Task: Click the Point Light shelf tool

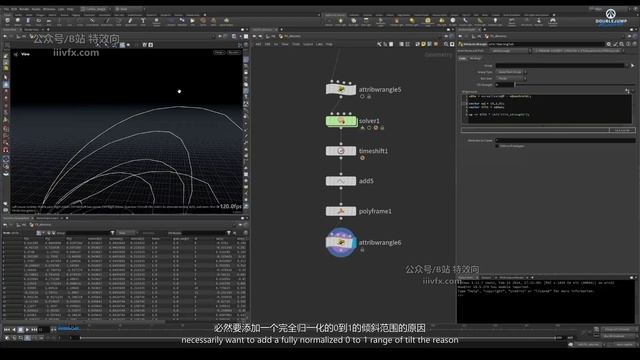Action: click(x=341, y=21)
